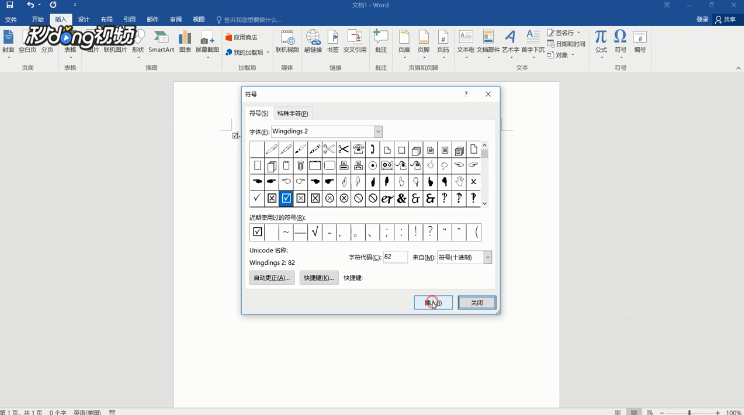The image size is (744, 415).
Task: Insert a header (页眉)
Action: [x=404, y=43]
